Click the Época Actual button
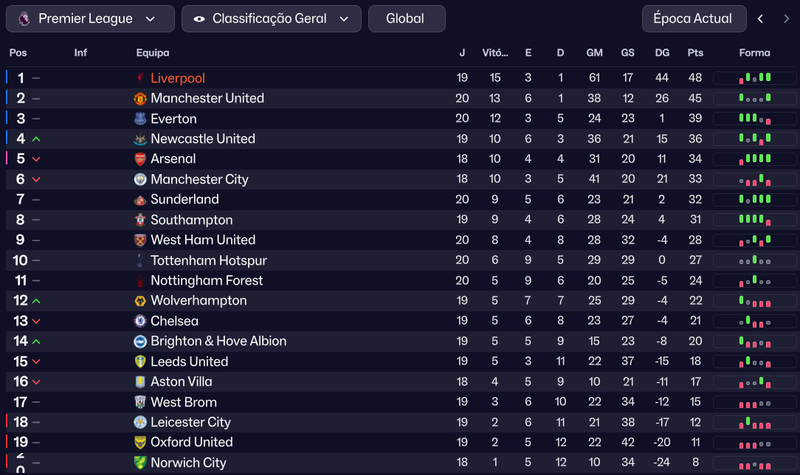This screenshot has height=475, width=800. coord(694,19)
